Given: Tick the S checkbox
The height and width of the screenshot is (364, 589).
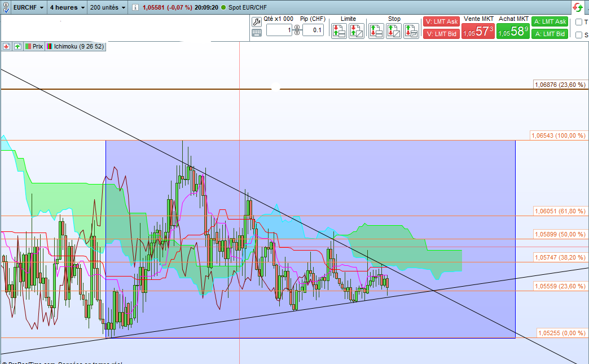Looking at the screenshot, I should (579, 35).
